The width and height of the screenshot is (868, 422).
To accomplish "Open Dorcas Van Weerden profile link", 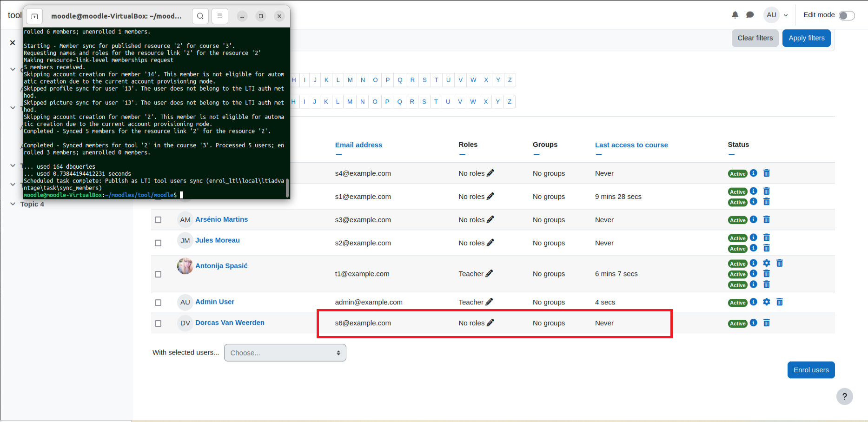I will click(x=230, y=323).
